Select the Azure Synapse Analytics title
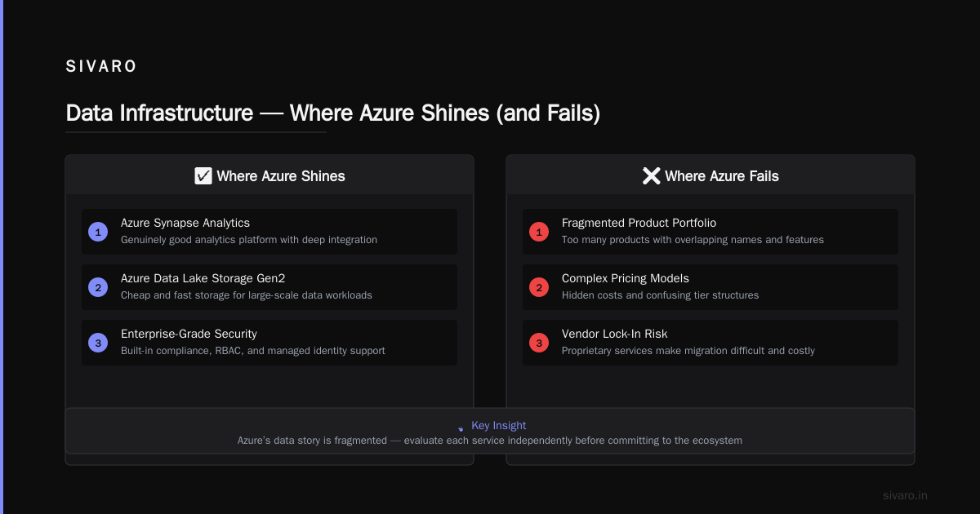This screenshot has height=514, width=980. (185, 223)
